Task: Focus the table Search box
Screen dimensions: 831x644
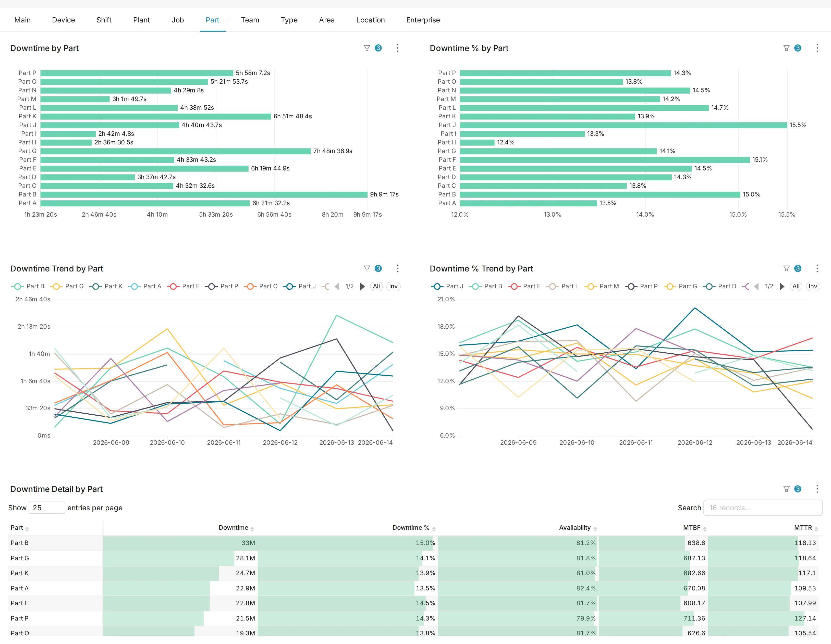Action: pyautogui.click(x=763, y=508)
